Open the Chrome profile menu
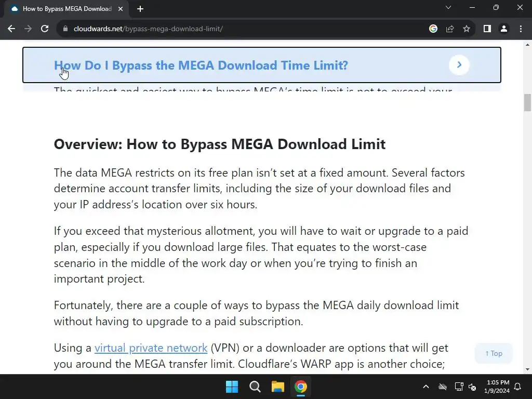The width and height of the screenshot is (532, 399). [504, 29]
